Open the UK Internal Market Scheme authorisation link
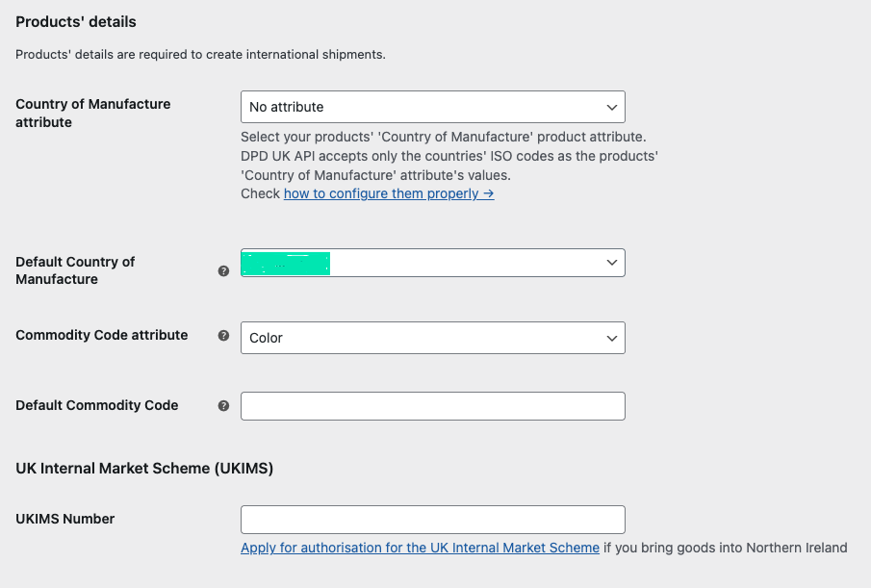871x588 pixels. click(x=421, y=548)
